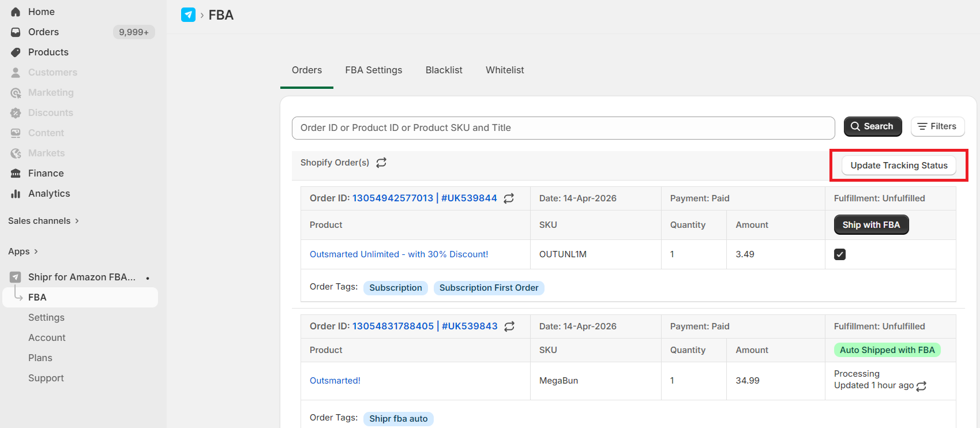Open the Whitelist tab
Image resolution: width=980 pixels, height=428 pixels.
click(505, 70)
